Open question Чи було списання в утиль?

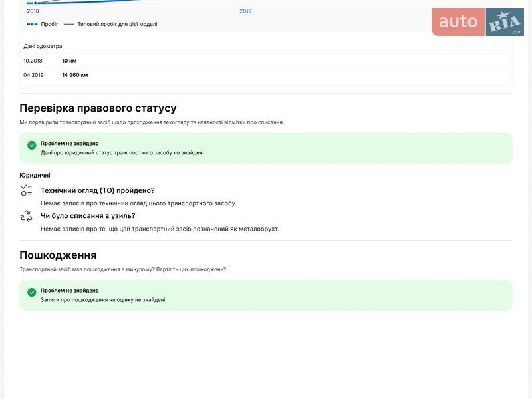[88, 216]
